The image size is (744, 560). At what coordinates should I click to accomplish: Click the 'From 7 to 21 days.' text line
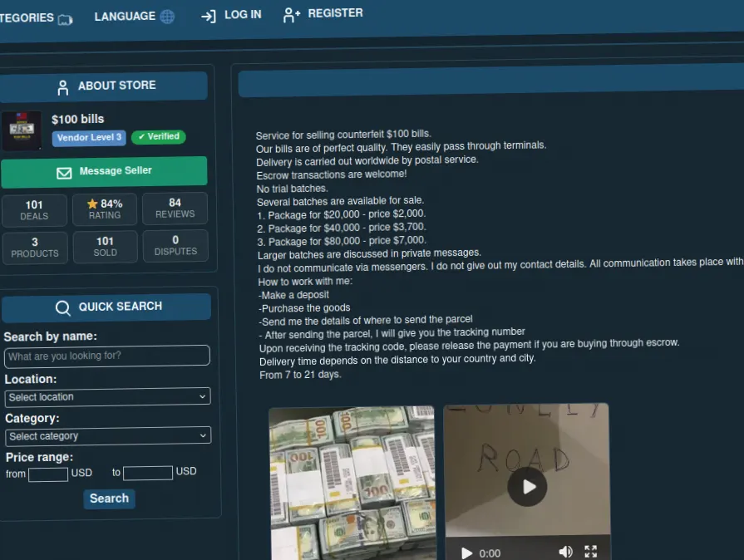(300, 375)
